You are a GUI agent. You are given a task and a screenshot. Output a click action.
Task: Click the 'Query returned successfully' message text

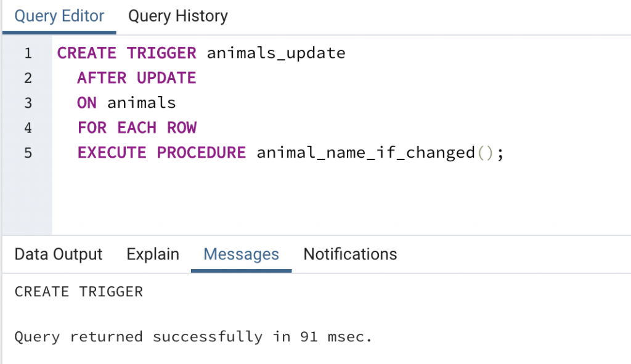pos(193,337)
